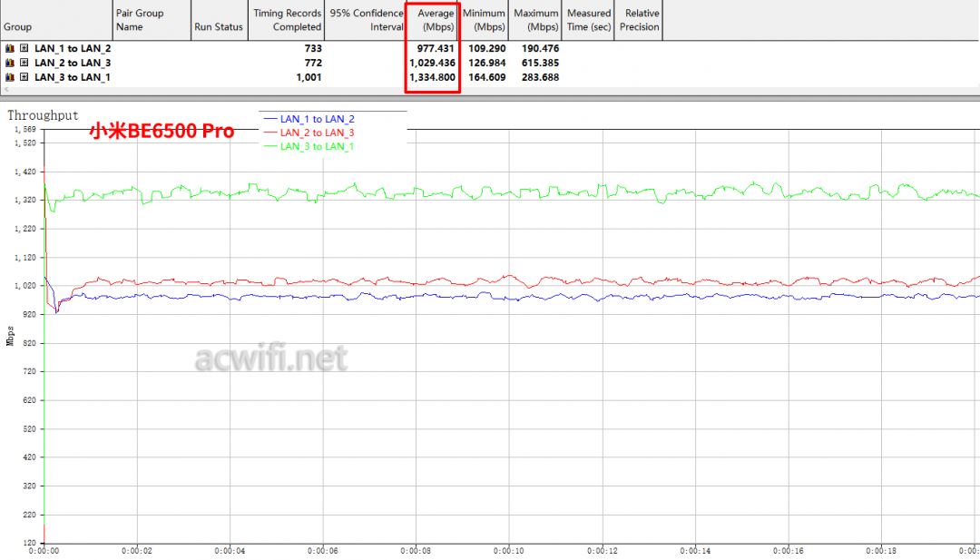Expand the LAN_3 to LAN_1 pair group

pyautogui.click(x=24, y=77)
